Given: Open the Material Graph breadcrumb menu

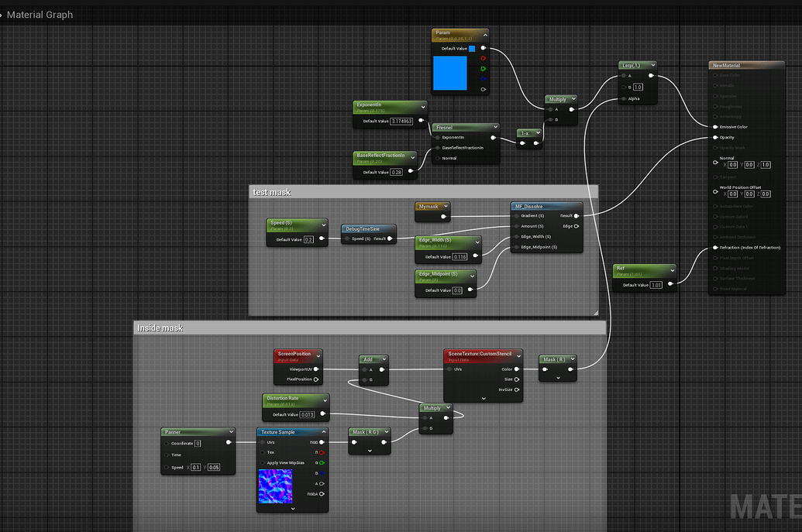Looking at the screenshot, I should coord(39,14).
